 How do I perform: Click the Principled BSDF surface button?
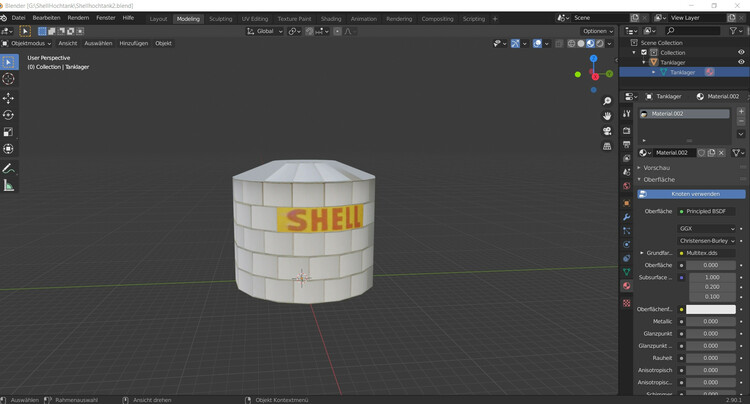[706, 211]
